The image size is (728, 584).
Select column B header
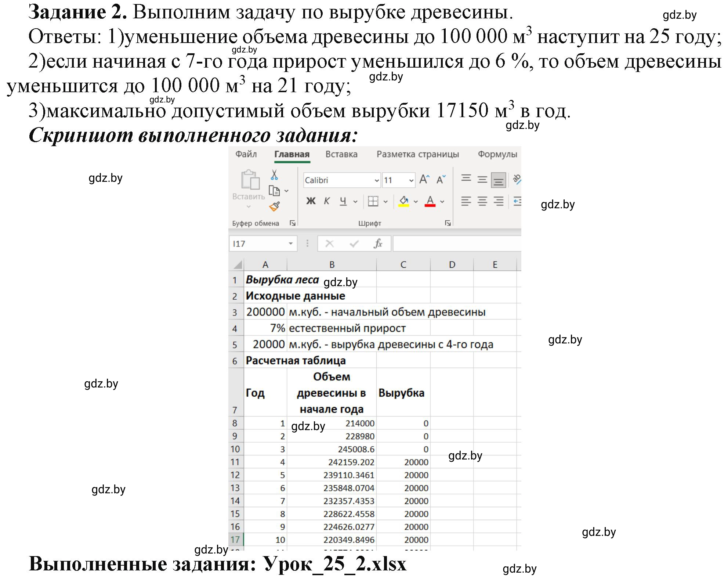click(x=332, y=265)
